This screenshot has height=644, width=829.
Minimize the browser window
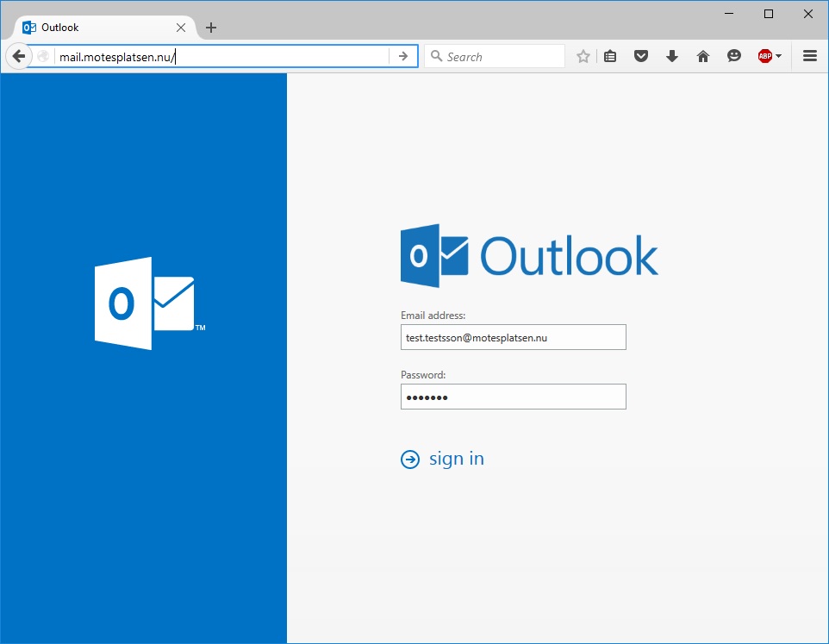pyautogui.click(x=729, y=14)
